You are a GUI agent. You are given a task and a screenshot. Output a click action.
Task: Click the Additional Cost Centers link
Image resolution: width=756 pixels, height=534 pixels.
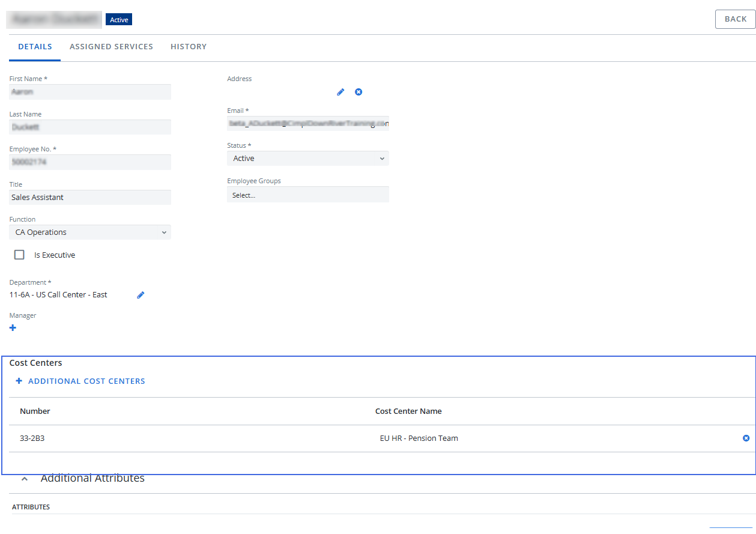coord(86,381)
